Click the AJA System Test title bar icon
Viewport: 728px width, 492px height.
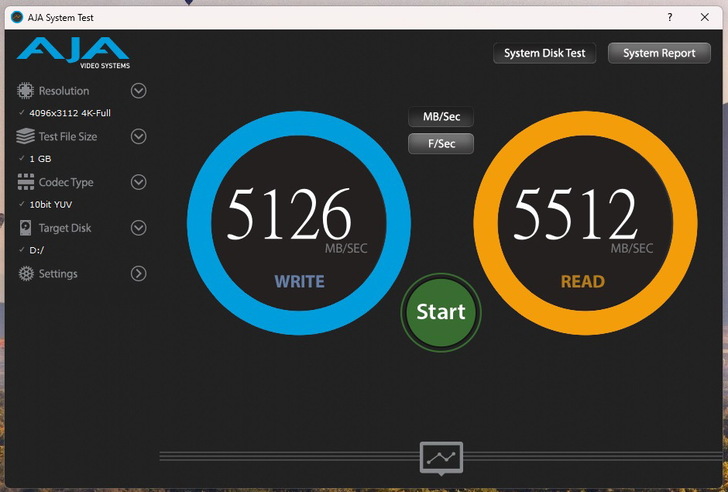click(17, 17)
